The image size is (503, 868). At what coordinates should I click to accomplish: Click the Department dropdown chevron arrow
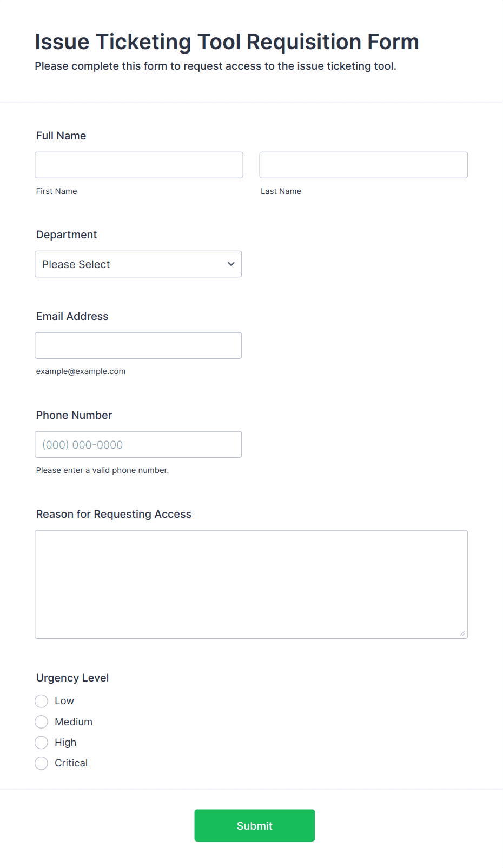231,264
